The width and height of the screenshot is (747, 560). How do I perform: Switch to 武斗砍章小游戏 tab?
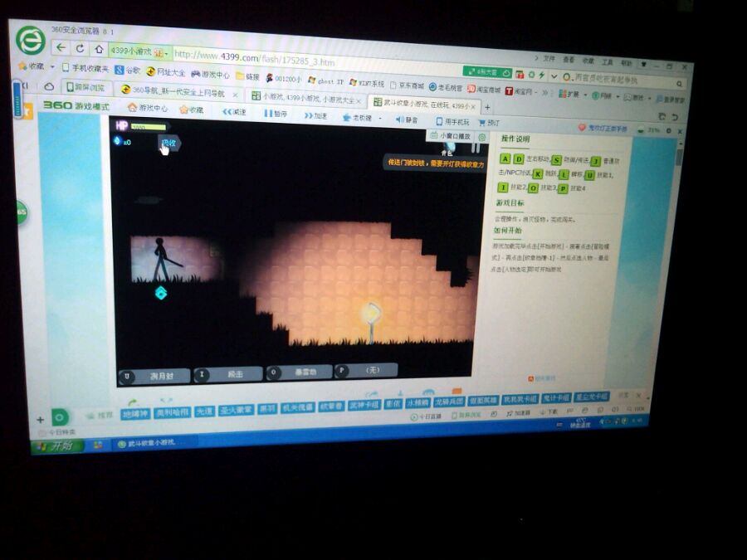point(423,104)
